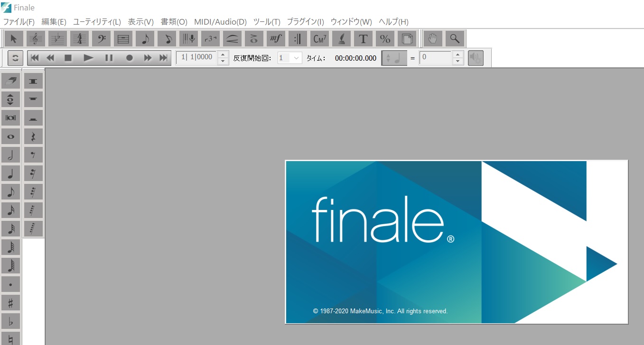Select the Simple Entry tool
Screen dimensions: 644x345
click(x=145, y=38)
